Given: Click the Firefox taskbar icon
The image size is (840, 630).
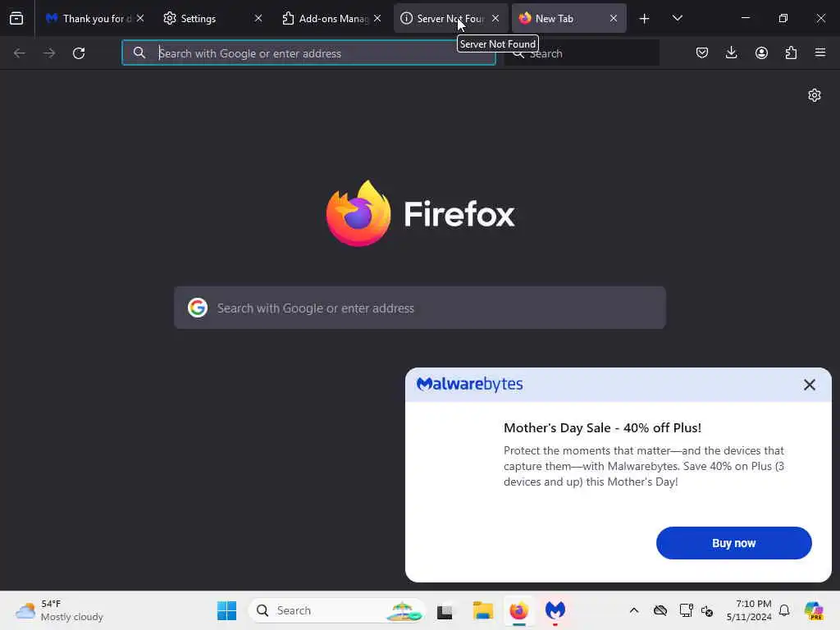Looking at the screenshot, I should (x=518, y=610).
